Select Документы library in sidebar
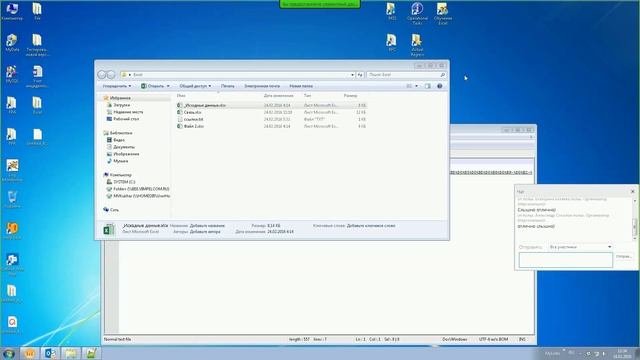 pyautogui.click(x=124, y=147)
